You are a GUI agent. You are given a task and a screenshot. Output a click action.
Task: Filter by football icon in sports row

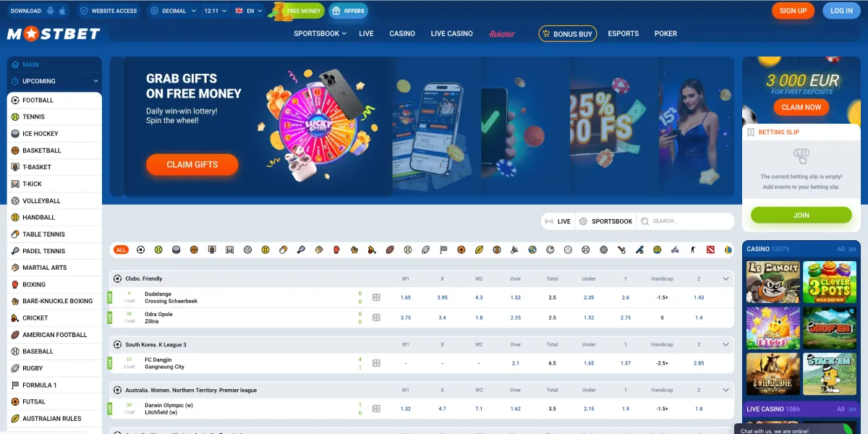click(x=140, y=250)
